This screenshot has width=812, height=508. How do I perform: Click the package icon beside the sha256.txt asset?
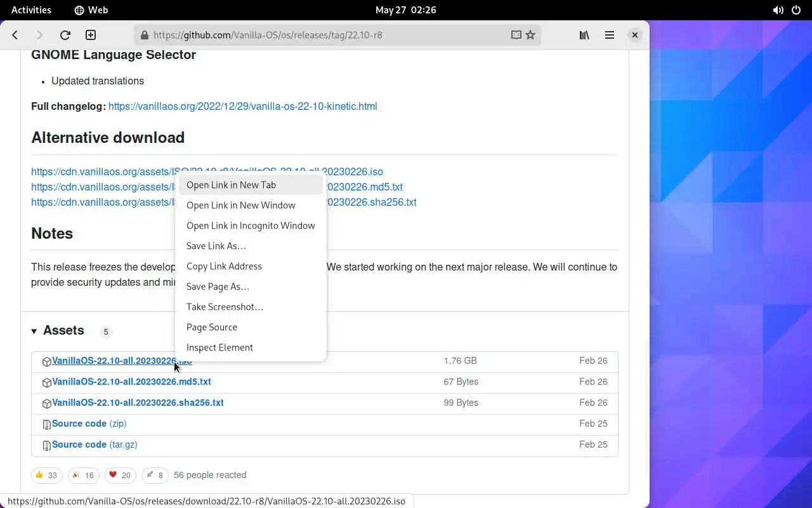[x=46, y=403]
